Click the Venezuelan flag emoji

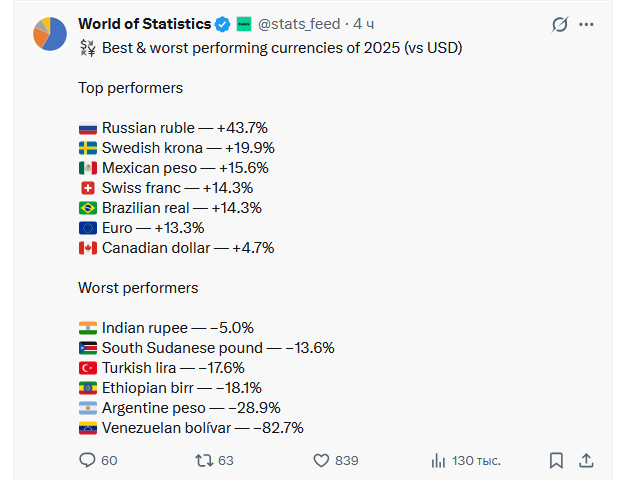pos(88,428)
